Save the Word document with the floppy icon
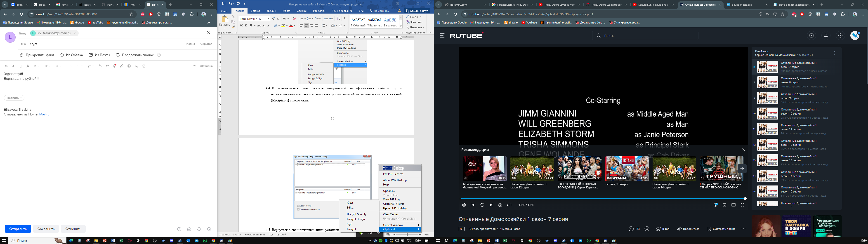 224,4
